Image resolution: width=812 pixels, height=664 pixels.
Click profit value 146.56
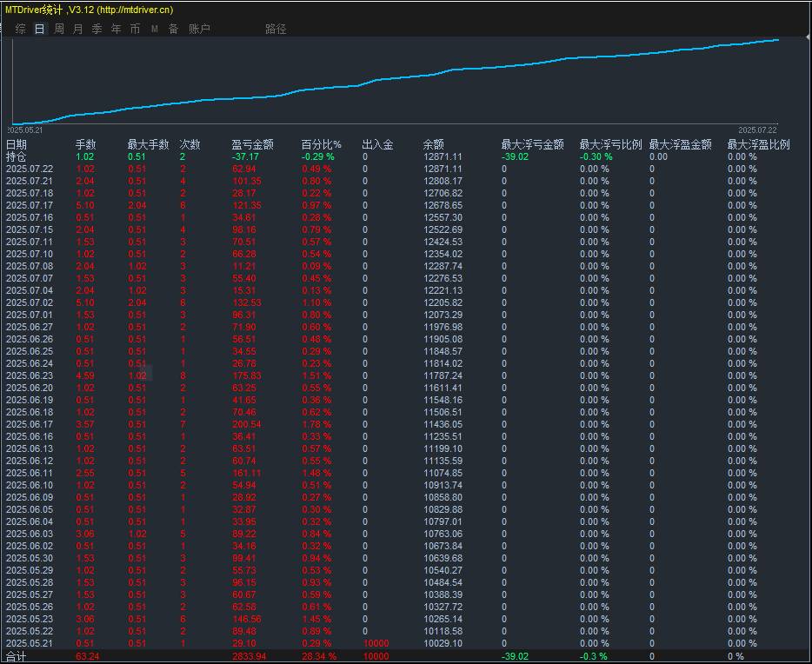(247, 619)
